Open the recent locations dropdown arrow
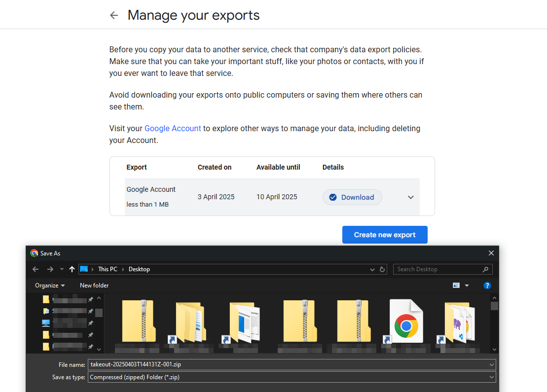 62,269
